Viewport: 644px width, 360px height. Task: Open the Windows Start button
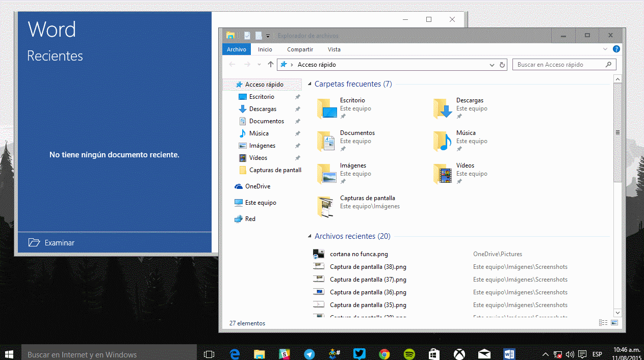9,354
